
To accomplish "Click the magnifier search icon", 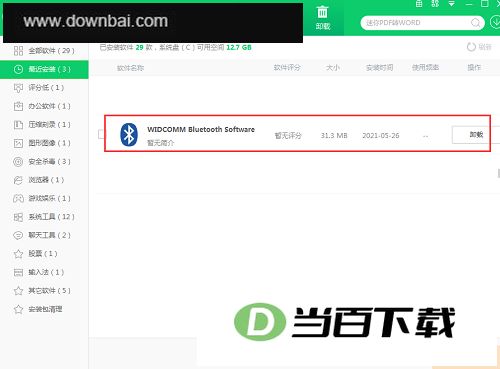I will [x=475, y=23].
